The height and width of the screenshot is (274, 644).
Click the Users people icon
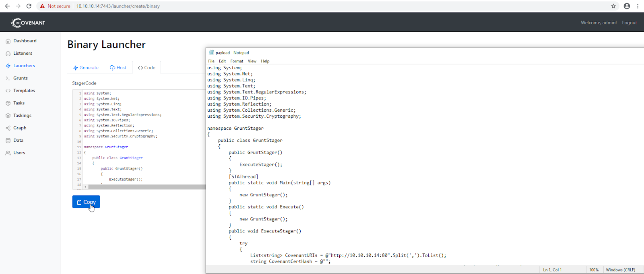8,153
